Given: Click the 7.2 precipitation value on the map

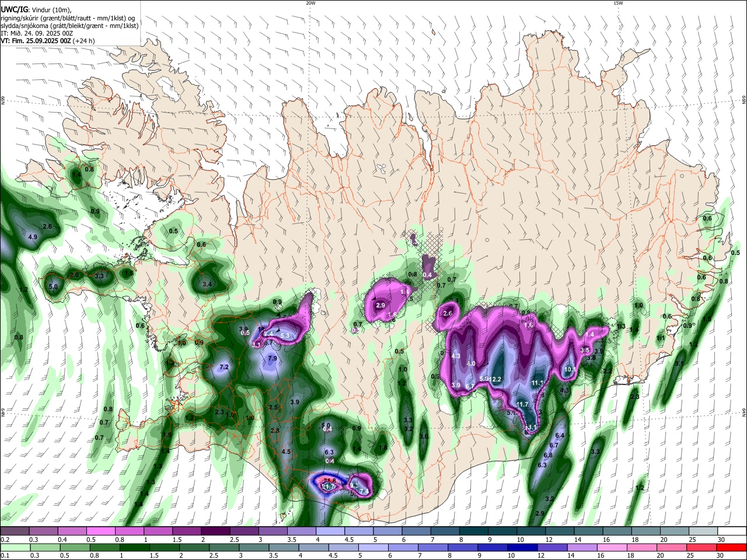Looking at the screenshot, I should [x=224, y=367].
